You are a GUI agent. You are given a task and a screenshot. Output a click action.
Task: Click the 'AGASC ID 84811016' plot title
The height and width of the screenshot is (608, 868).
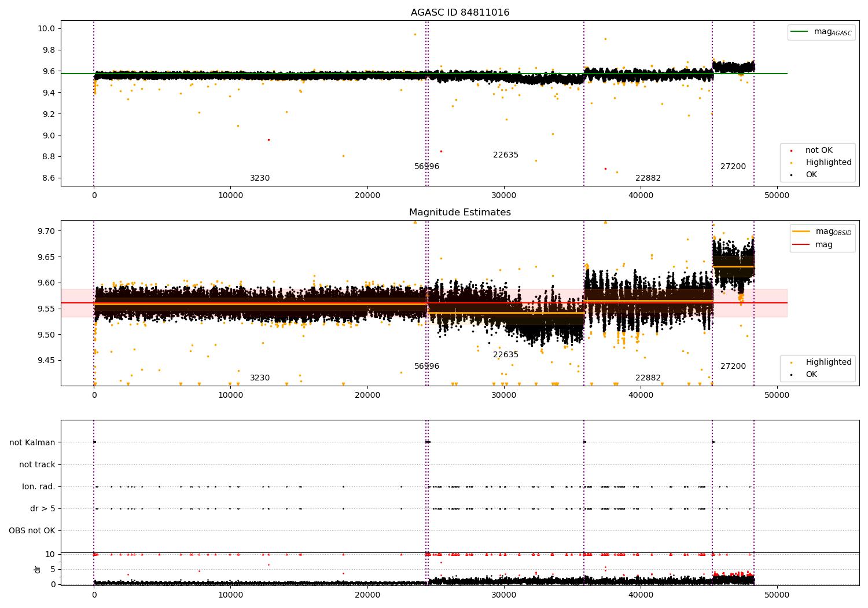pyautogui.click(x=460, y=13)
